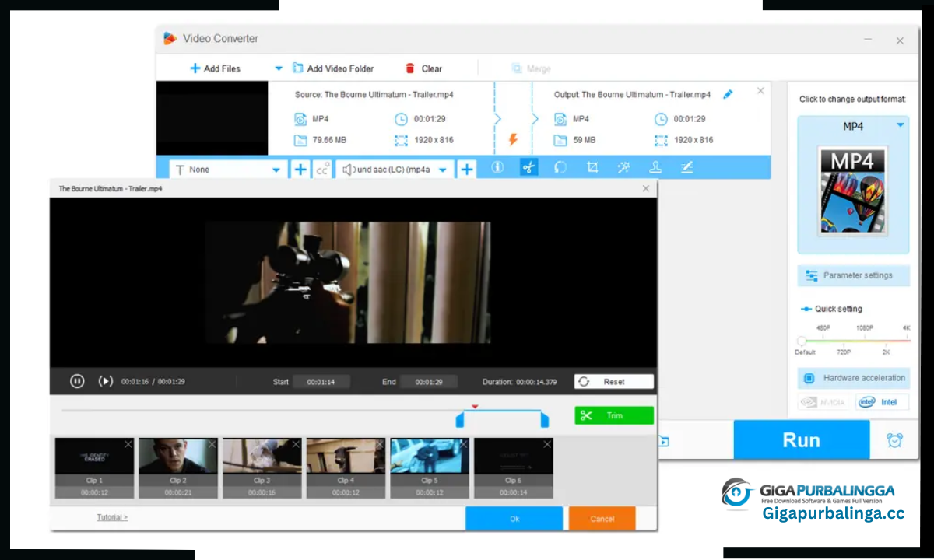The image size is (934, 560).
Task: Click Add Video Folder button
Action: click(333, 68)
